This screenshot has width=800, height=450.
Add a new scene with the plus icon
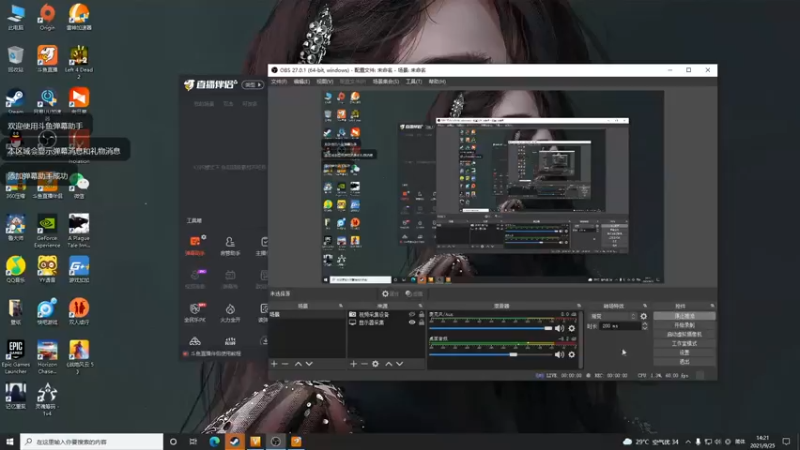pyautogui.click(x=274, y=364)
